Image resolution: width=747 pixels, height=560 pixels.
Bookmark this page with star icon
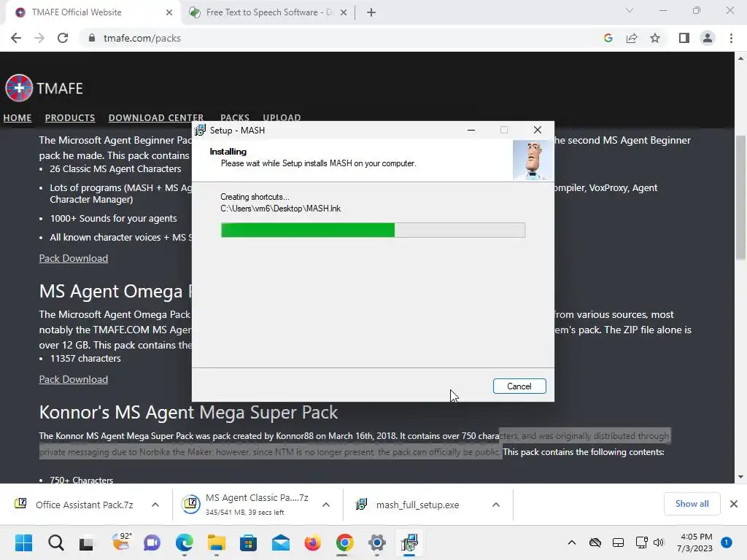pos(655,38)
